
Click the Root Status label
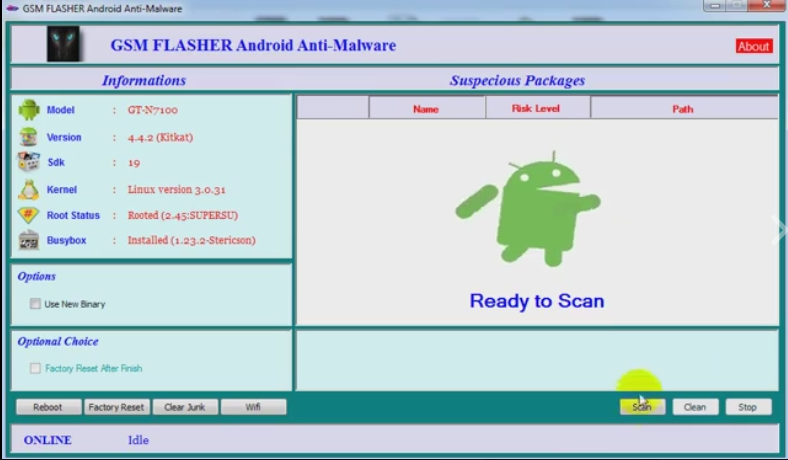coord(73,215)
